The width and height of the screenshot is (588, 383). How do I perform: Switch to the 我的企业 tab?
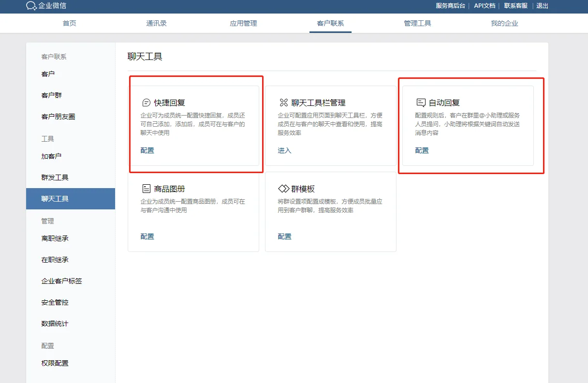[504, 23]
